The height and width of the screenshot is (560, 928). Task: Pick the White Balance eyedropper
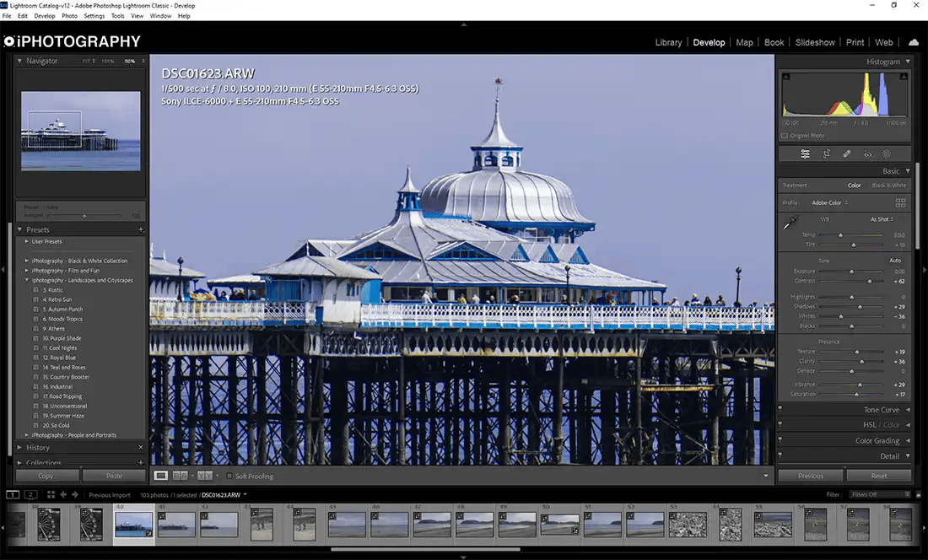pos(790,222)
